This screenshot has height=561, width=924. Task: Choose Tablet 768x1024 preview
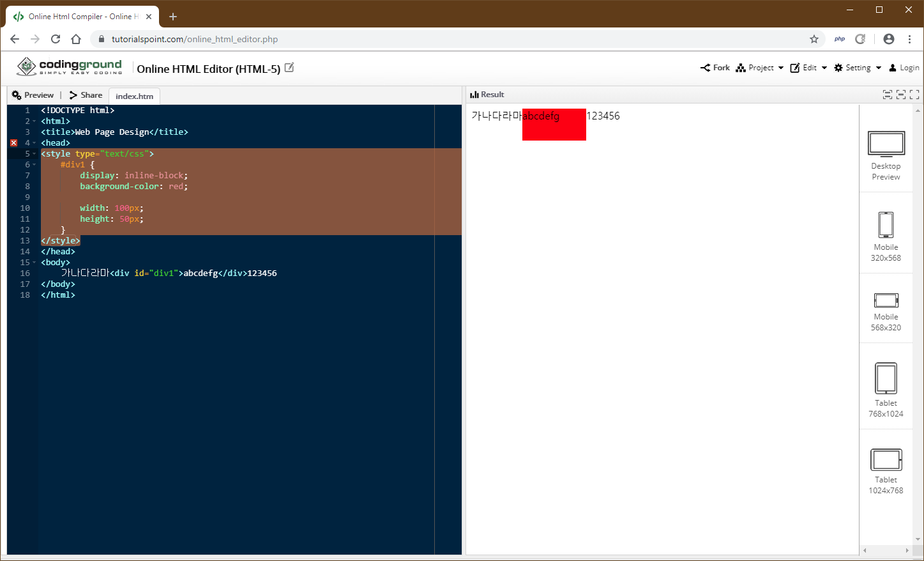point(886,390)
